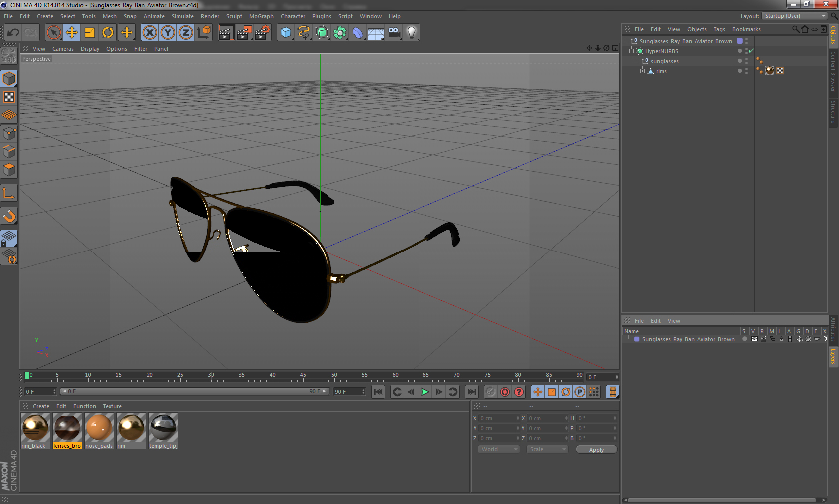Image resolution: width=839 pixels, height=504 pixels.
Task: Enable Points mode
Action: 9,134
